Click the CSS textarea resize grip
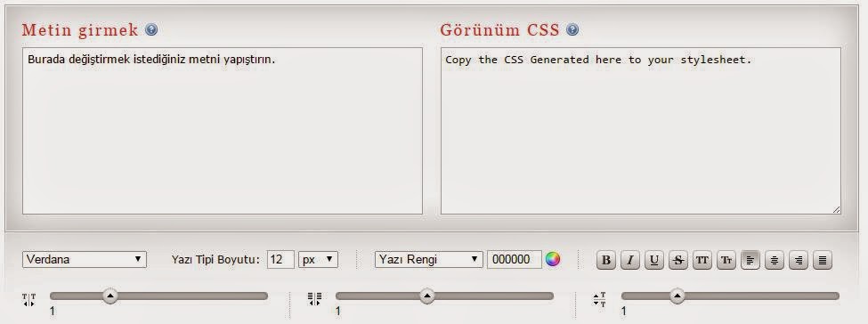868x324 pixels. click(836, 209)
